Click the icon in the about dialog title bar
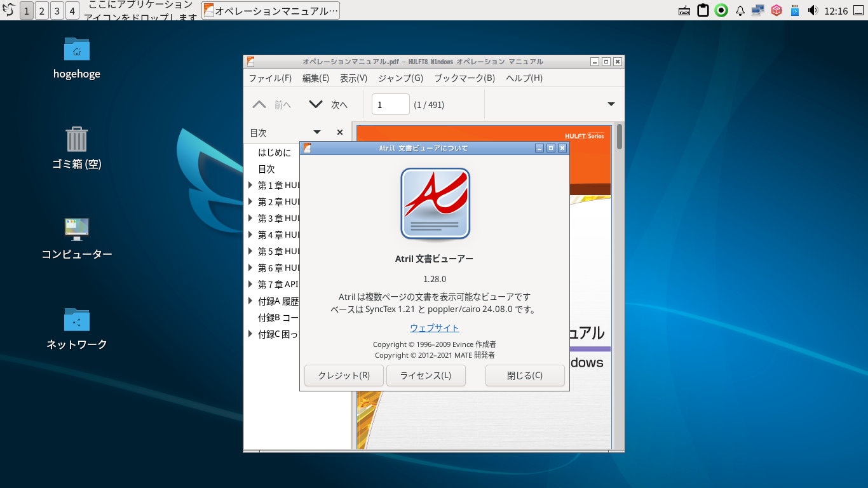 point(307,148)
